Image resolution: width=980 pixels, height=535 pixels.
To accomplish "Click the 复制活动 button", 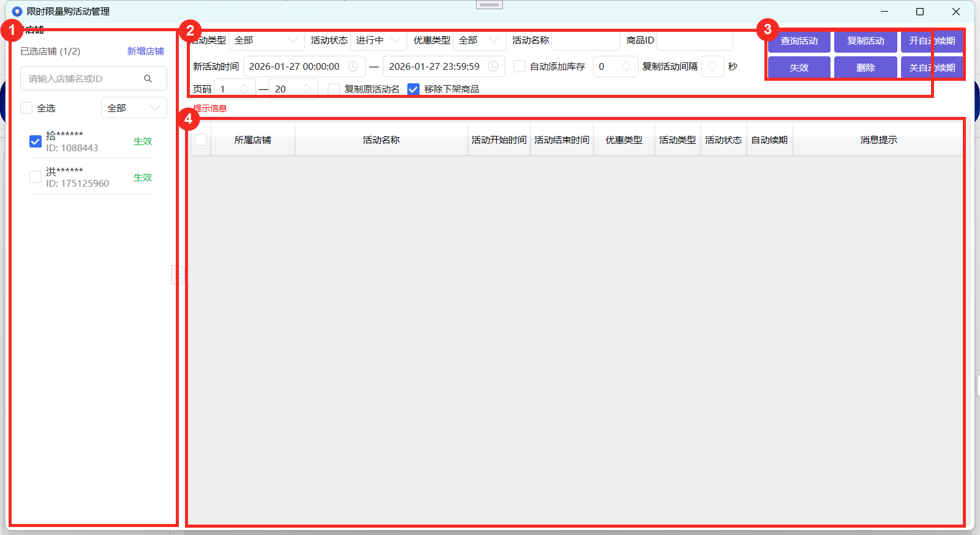I will pyautogui.click(x=865, y=41).
